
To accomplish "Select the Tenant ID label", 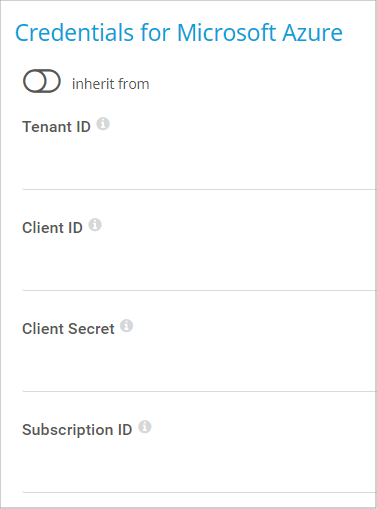I will [56, 127].
